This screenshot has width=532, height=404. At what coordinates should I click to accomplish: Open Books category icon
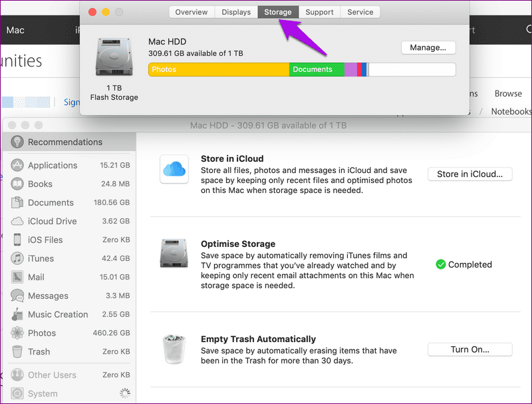click(17, 184)
